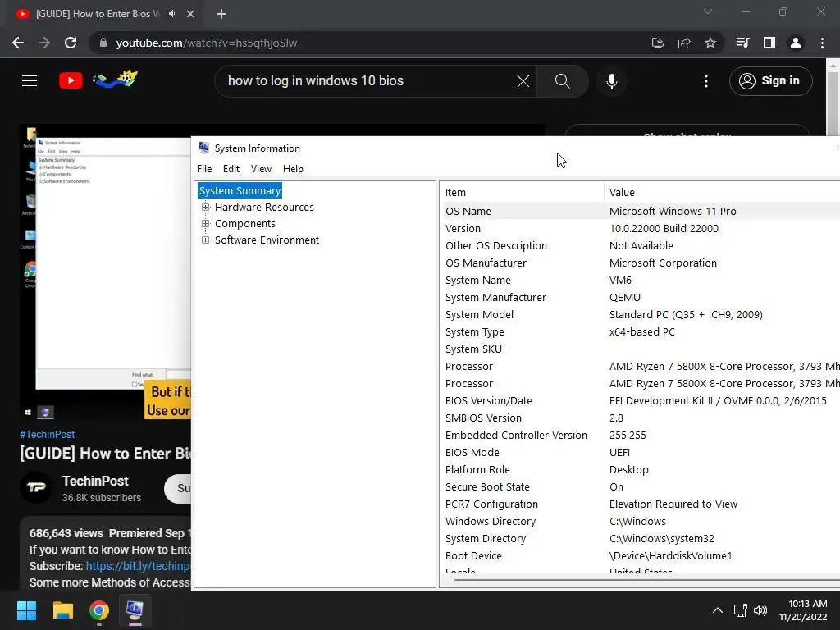
Task: Open the TechinPost channel name
Action: [x=95, y=481]
